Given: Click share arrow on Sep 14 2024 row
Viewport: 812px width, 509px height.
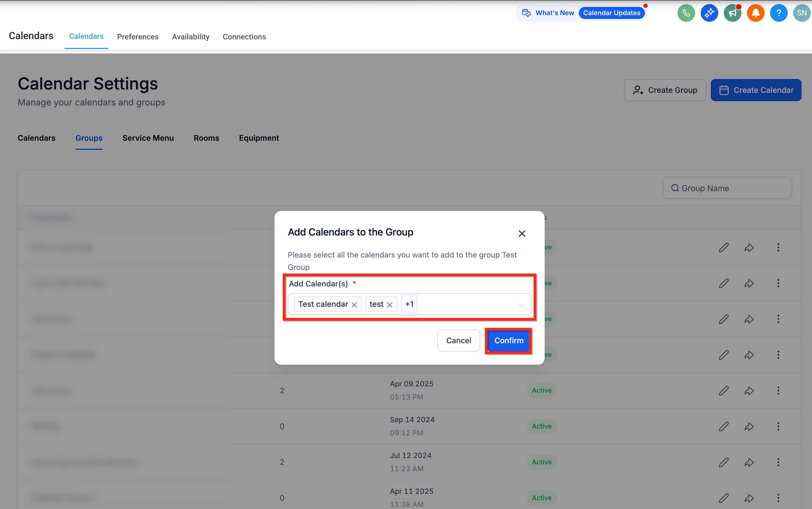Looking at the screenshot, I should coord(749,427).
